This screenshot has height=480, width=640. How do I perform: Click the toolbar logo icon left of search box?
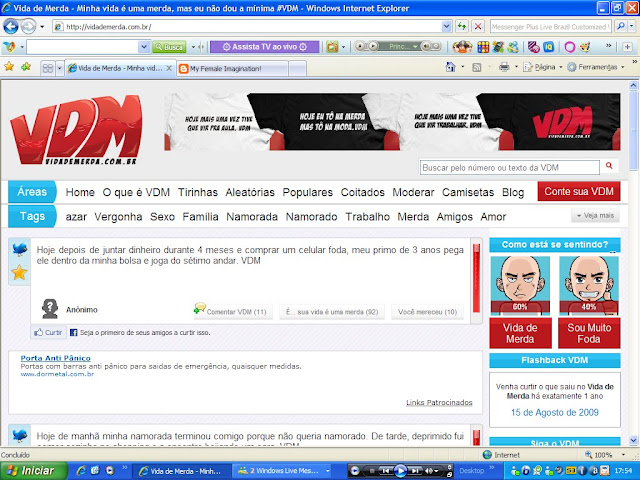click(9, 47)
